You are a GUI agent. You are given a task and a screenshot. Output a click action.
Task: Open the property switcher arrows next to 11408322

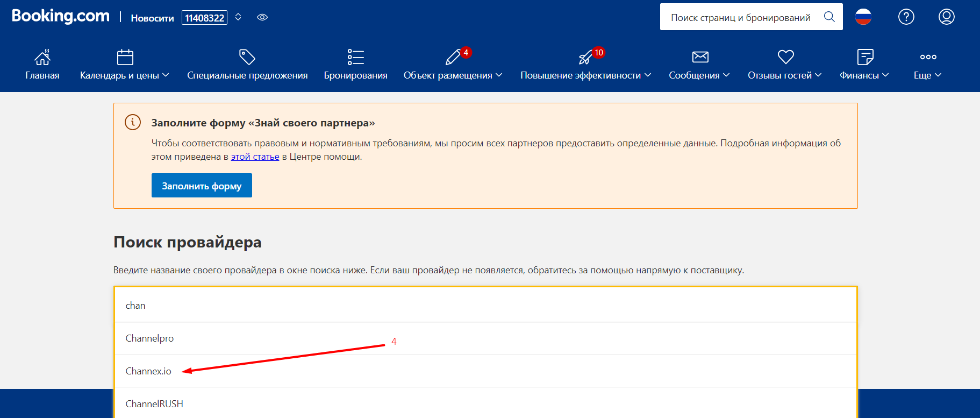238,17
